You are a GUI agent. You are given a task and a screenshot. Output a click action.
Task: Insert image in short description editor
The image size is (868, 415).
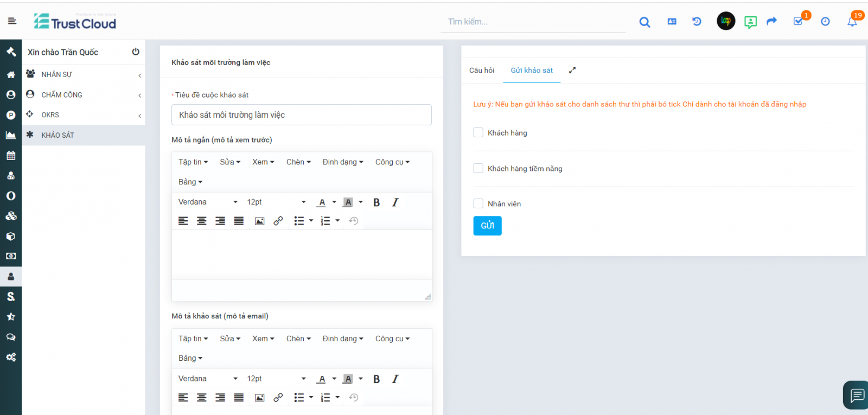click(260, 221)
